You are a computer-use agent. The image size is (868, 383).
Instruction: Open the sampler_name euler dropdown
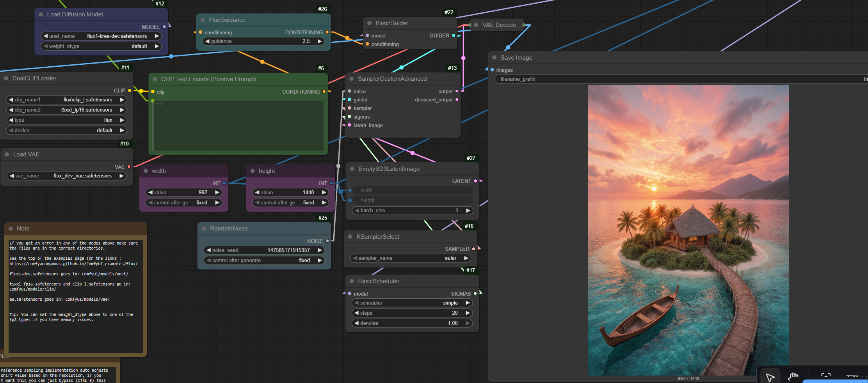(410, 258)
